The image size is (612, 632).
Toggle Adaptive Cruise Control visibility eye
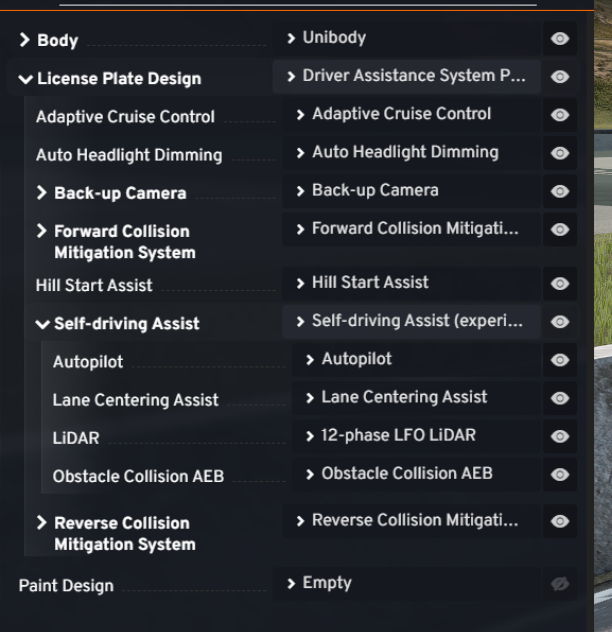point(560,115)
